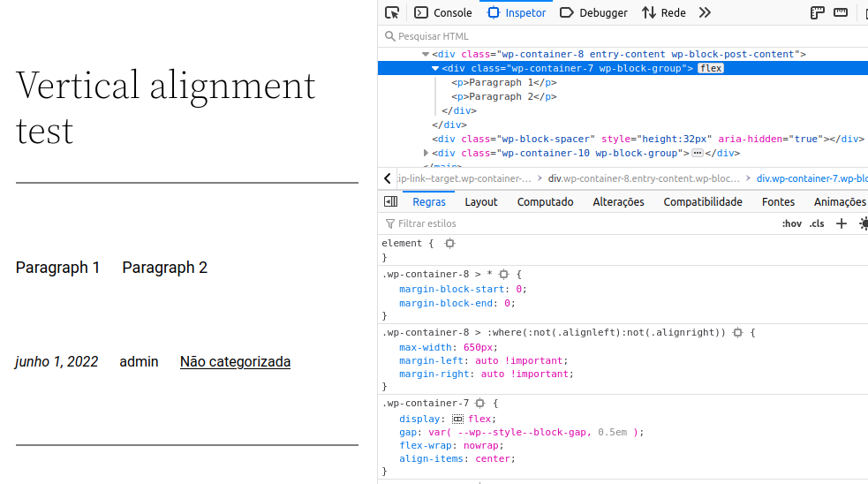
Task: Edit the margin-left auto declaration
Action: pos(483,361)
